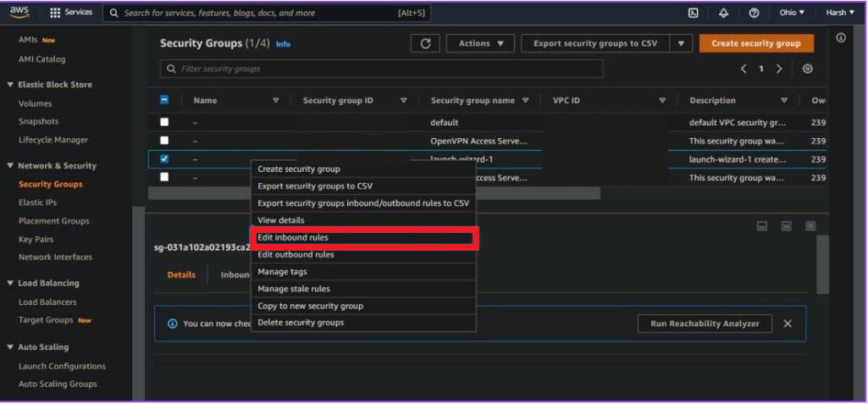
Task: Set split panel view using middle layout icon
Action: [x=786, y=226]
